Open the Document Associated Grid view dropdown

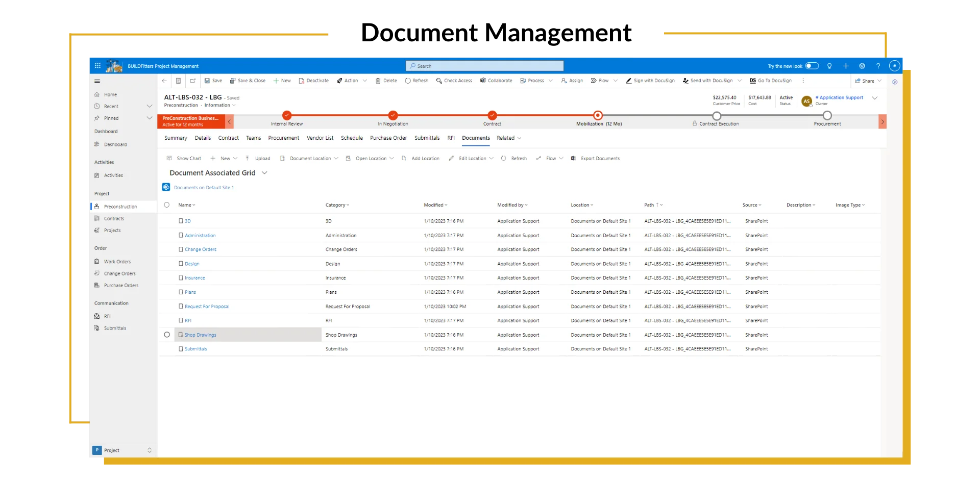point(265,173)
